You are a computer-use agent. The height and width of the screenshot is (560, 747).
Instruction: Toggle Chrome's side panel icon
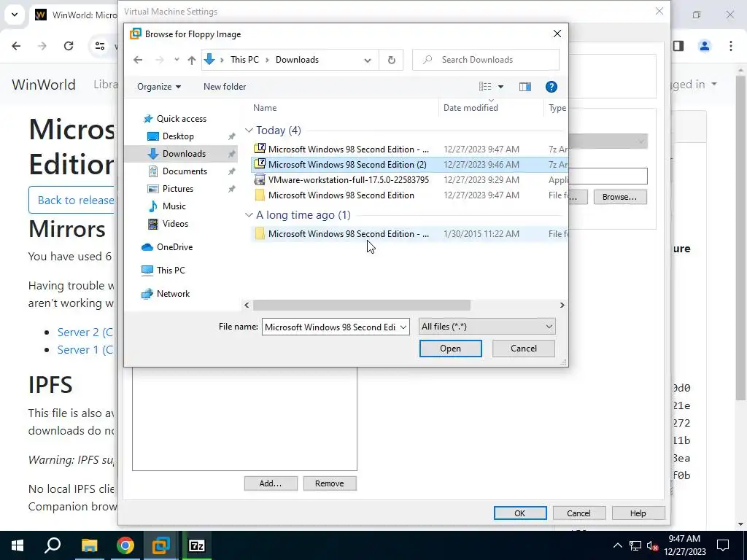click(x=678, y=46)
